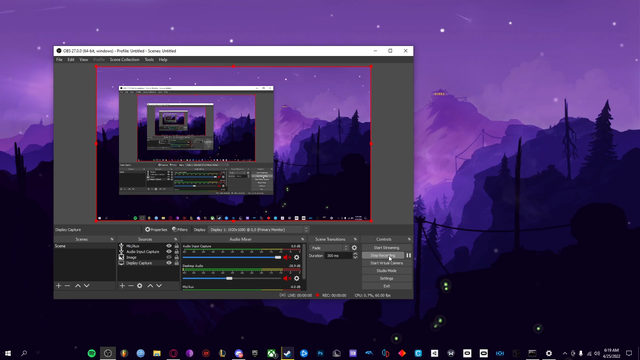Image resolution: width=640 pixels, height=360 pixels.
Task: Move scene up in Scenes panel
Action: (x=78, y=286)
